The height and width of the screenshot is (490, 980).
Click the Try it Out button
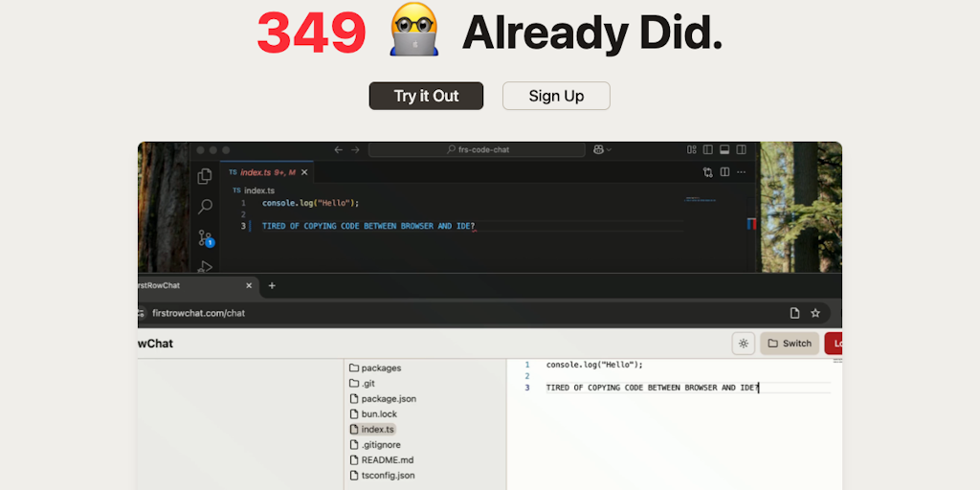[426, 96]
